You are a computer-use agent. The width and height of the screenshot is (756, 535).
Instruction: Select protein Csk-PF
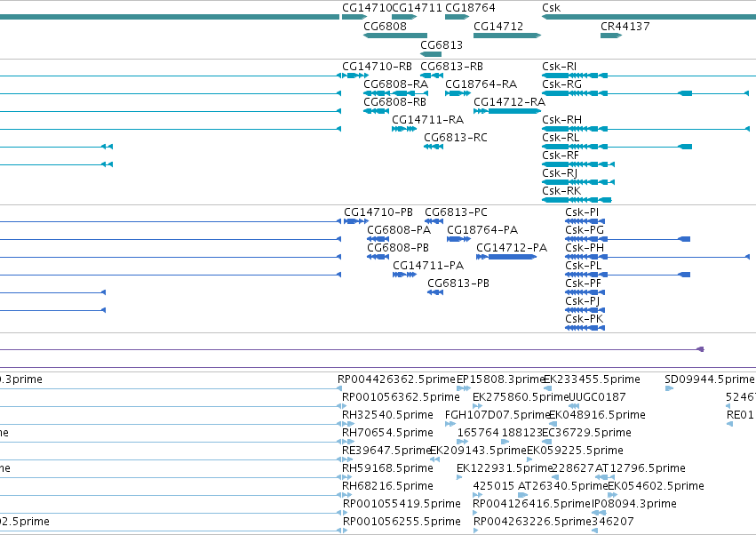click(x=583, y=283)
